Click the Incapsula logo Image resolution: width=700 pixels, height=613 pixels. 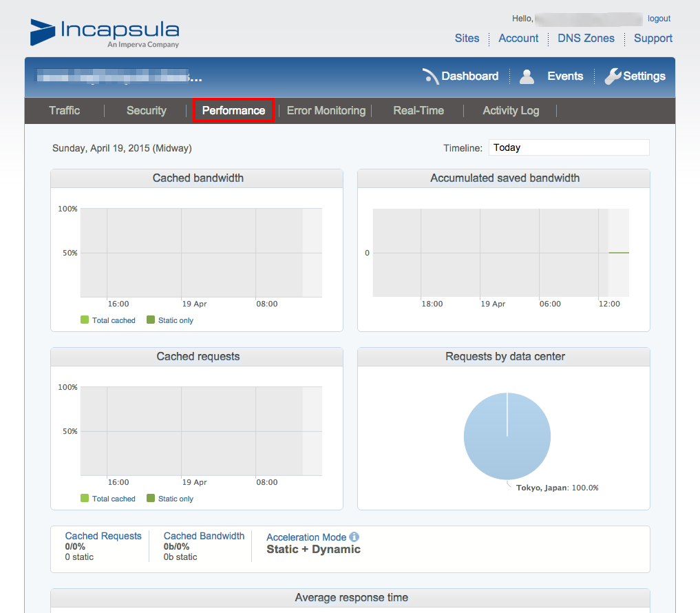(x=105, y=32)
